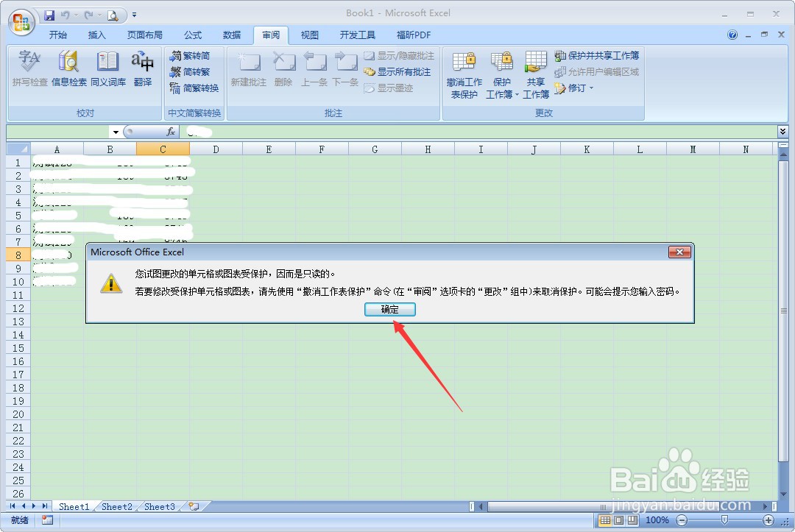Toggle 显示墨迹 (Show Ink)
Image resolution: width=795 pixels, height=532 pixels.
[x=398, y=86]
